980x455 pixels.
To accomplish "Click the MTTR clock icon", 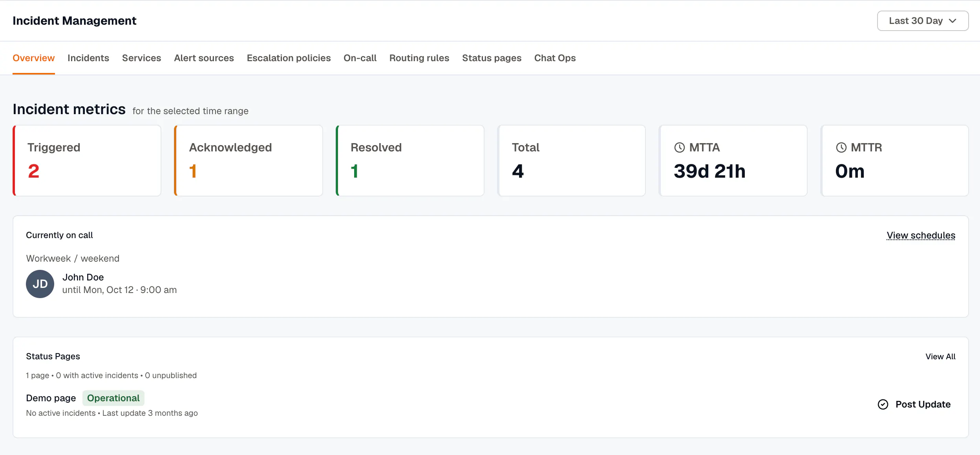I will tap(841, 147).
